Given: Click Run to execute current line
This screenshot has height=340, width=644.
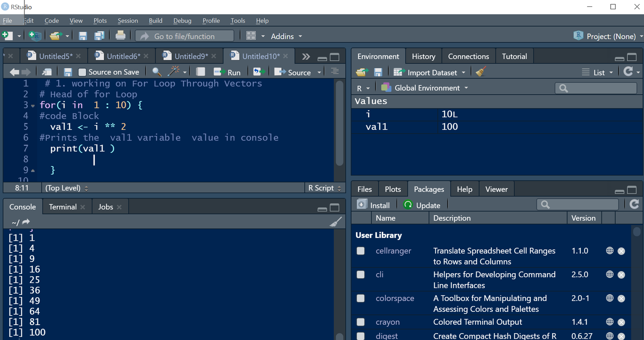Looking at the screenshot, I should 227,72.
